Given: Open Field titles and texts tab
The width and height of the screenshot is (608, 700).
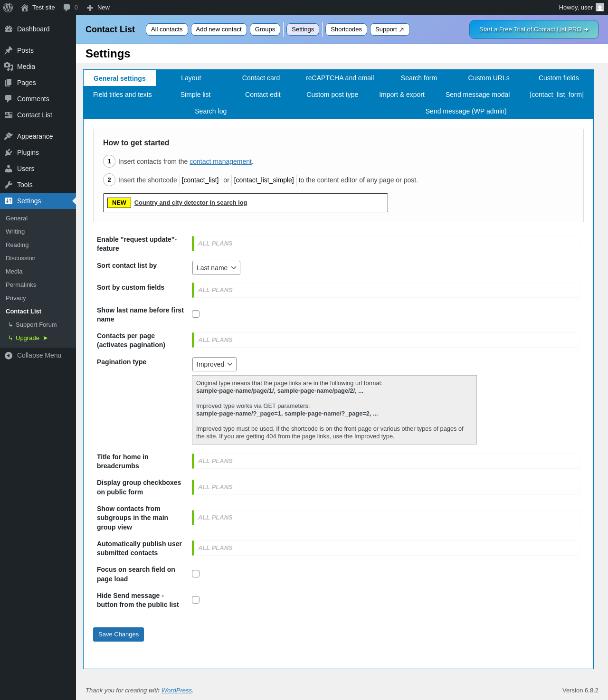Looking at the screenshot, I should pyautogui.click(x=123, y=95).
